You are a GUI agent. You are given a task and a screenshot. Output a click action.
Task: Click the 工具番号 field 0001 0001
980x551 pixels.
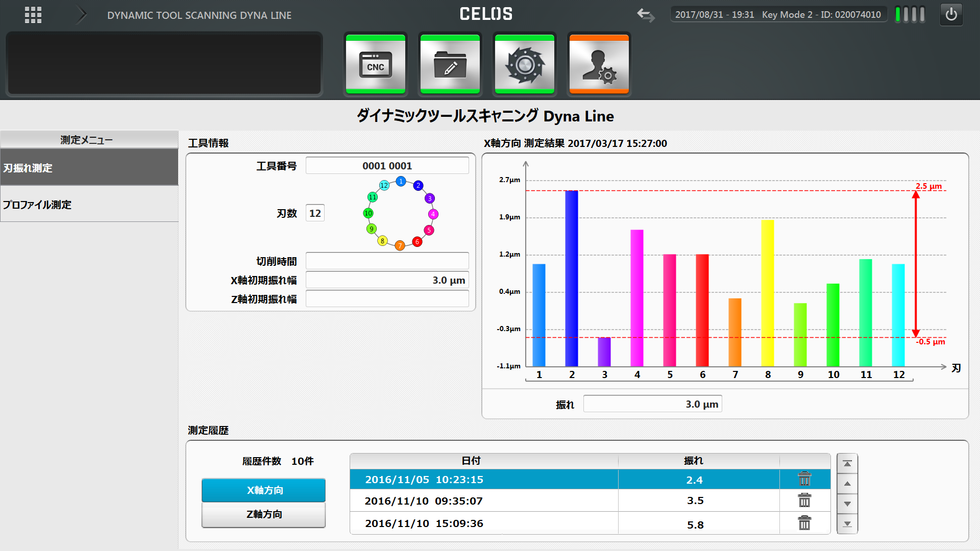(387, 166)
